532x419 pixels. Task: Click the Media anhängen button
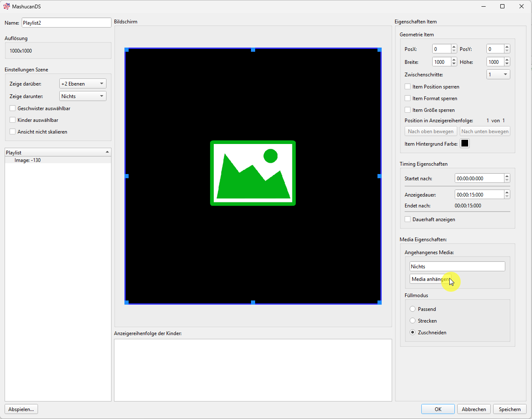tap(430, 279)
